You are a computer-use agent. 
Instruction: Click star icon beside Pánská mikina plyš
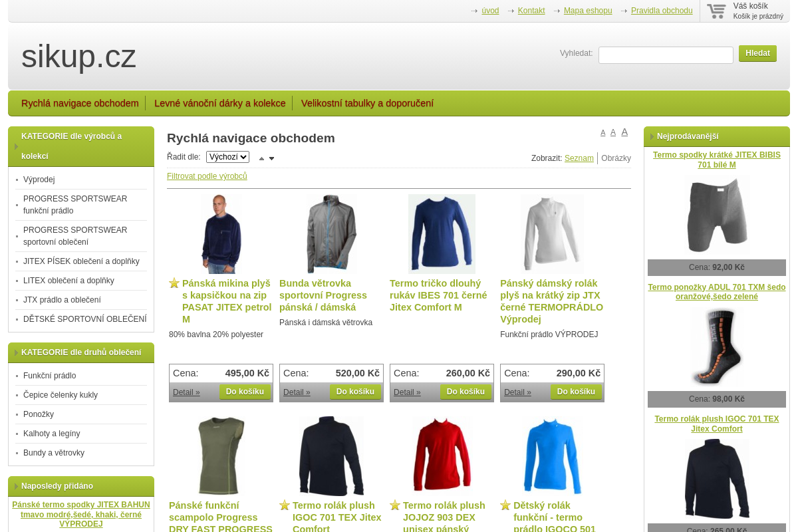[x=174, y=283]
